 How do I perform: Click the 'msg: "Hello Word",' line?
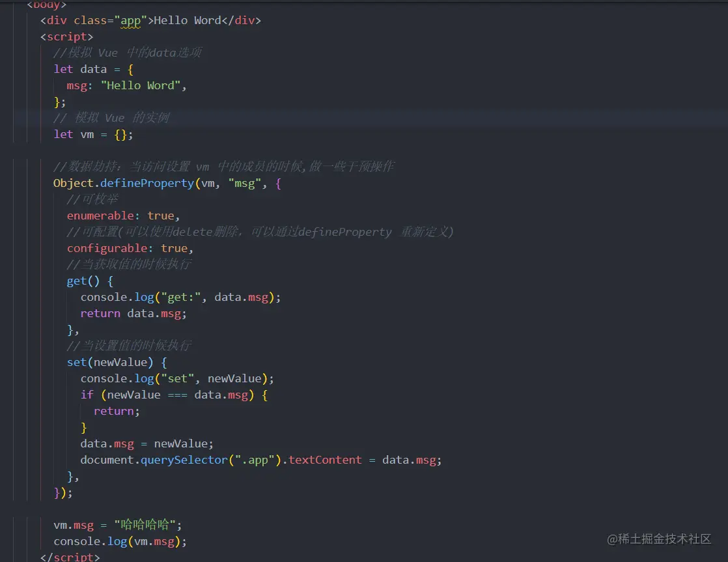pos(126,85)
